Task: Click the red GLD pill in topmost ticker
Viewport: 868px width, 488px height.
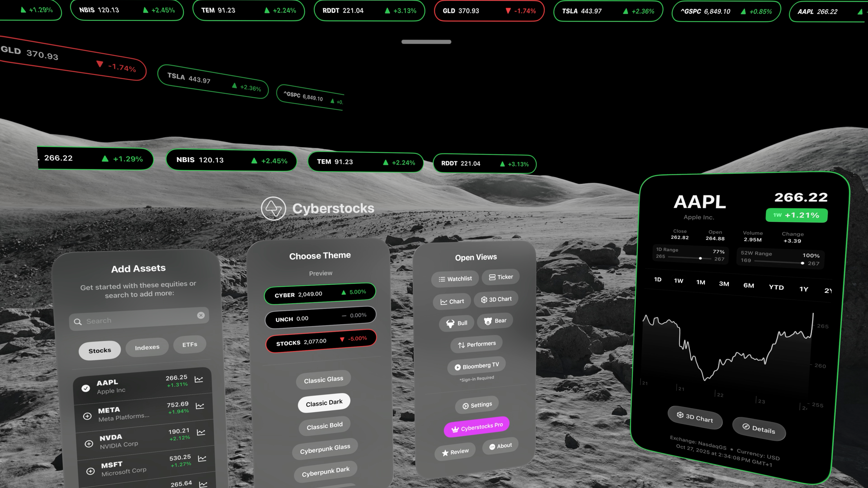Action: (x=489, y=11)
